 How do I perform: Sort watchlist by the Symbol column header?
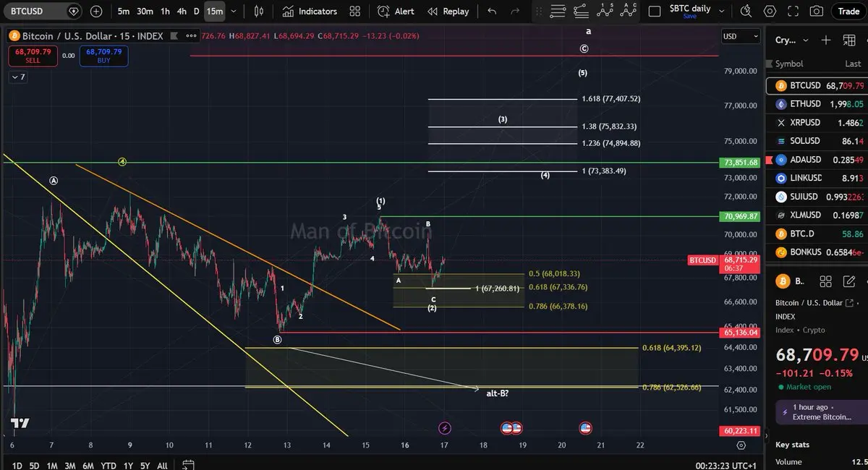point(789,64)
